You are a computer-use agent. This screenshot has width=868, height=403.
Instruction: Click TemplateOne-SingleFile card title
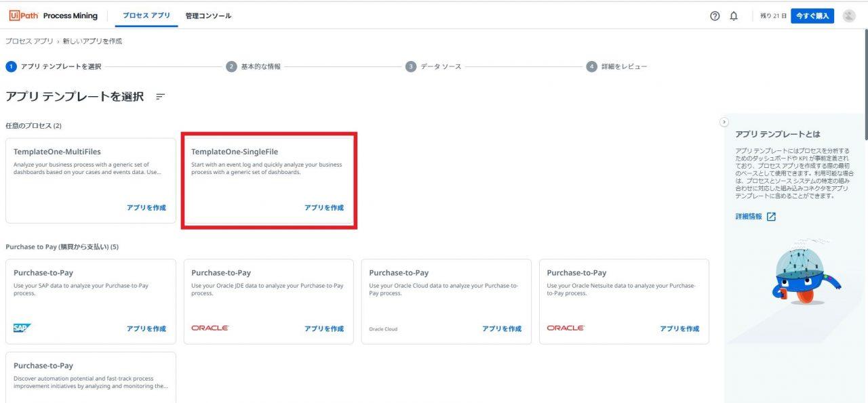click(235, 152)
